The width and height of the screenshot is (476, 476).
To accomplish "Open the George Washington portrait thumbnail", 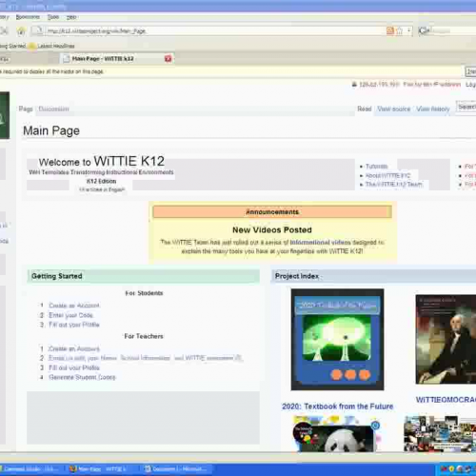I will click(x=446, y=339).
